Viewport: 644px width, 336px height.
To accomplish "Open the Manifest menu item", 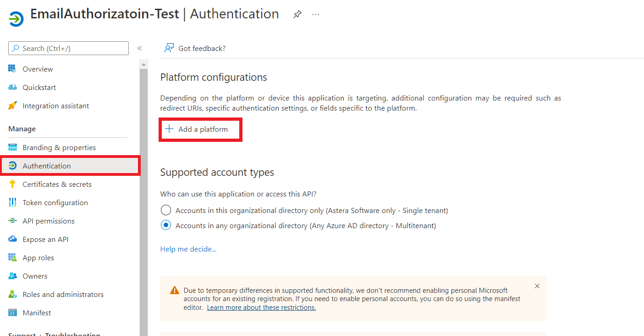I will 37,313.
